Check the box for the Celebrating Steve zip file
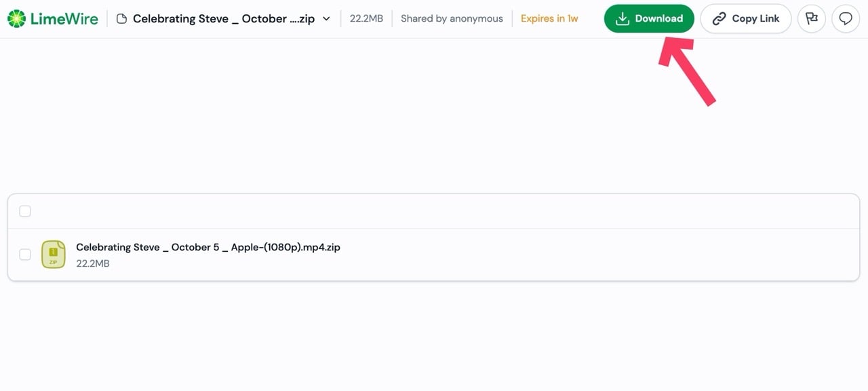 tap(25, 255)
